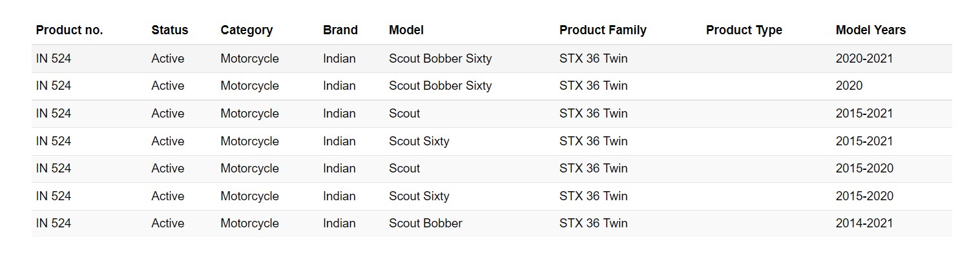Click IN 524 in the first row
This screenshot has width=980, height=259.
click(x=54, y=59)
